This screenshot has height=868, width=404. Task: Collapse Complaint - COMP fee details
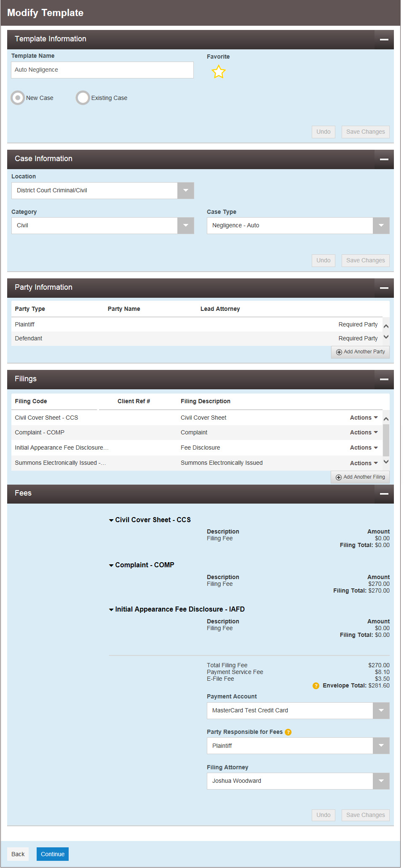[x=111, y=566]
